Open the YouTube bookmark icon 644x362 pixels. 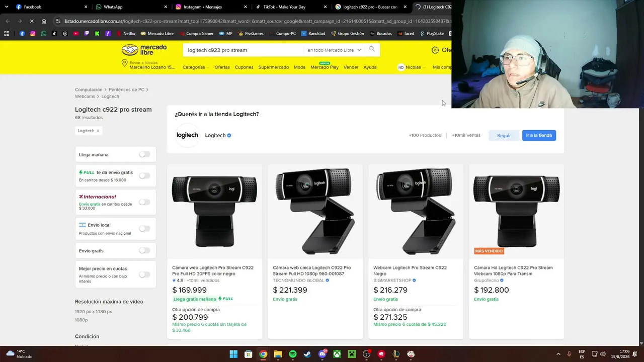[75, 34]
